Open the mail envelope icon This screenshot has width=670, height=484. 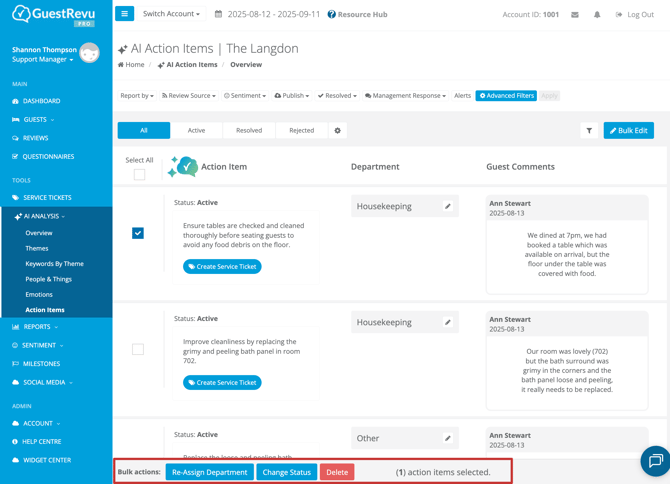[x=575, y=15]
